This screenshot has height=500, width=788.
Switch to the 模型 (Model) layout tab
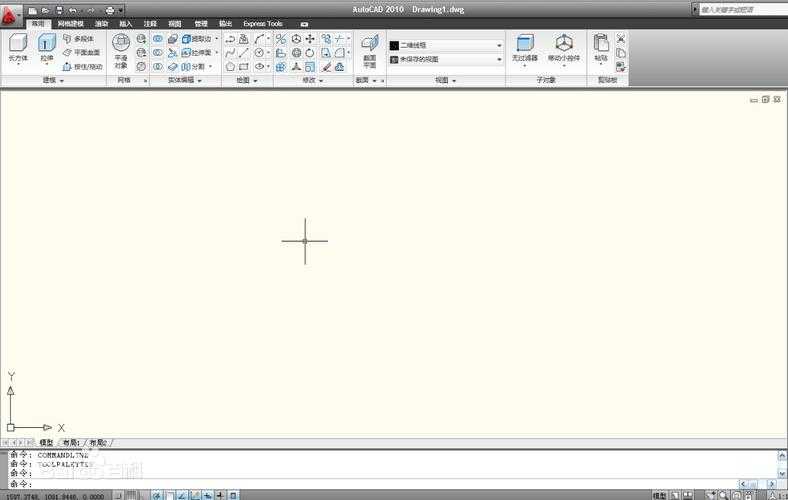[x=46, y=442]
